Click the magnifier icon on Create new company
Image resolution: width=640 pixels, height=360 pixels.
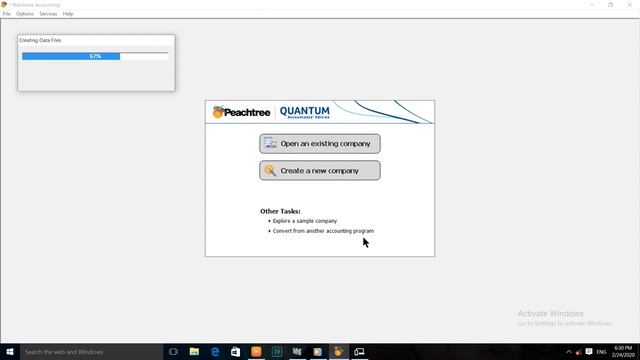[x=270, y=171]
